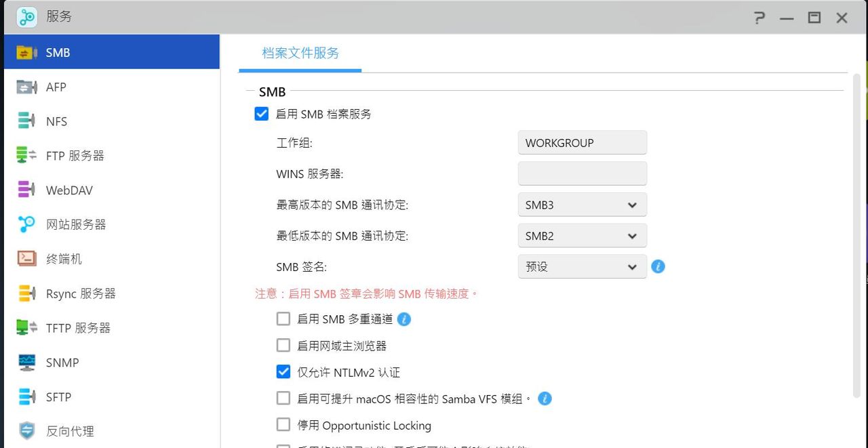Enable macOS 相容性 Samba VFS 模组 checkbox

click(x=283, y=399)
